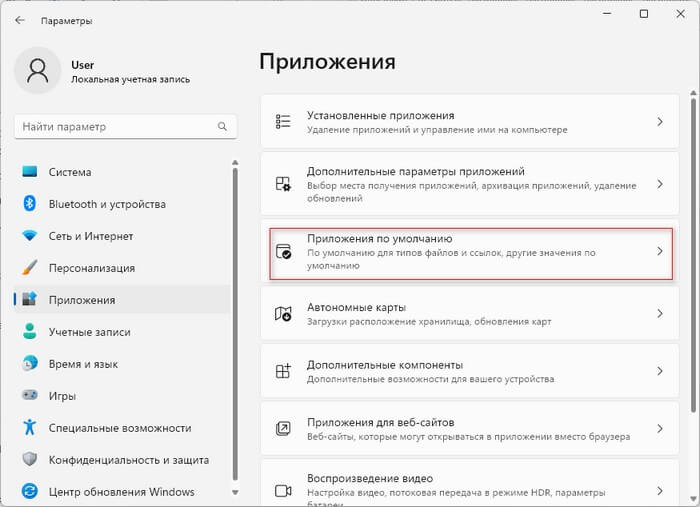This screenshot has width=700, height=507.
Task: Click the grid gear icon for Дополнительные параметры
Action: point(283,184)
